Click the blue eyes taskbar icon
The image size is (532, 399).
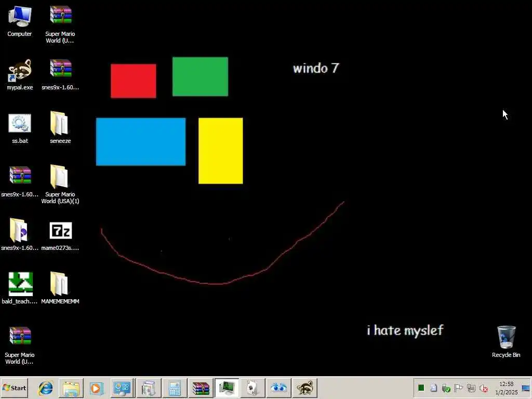pos(278,388)
